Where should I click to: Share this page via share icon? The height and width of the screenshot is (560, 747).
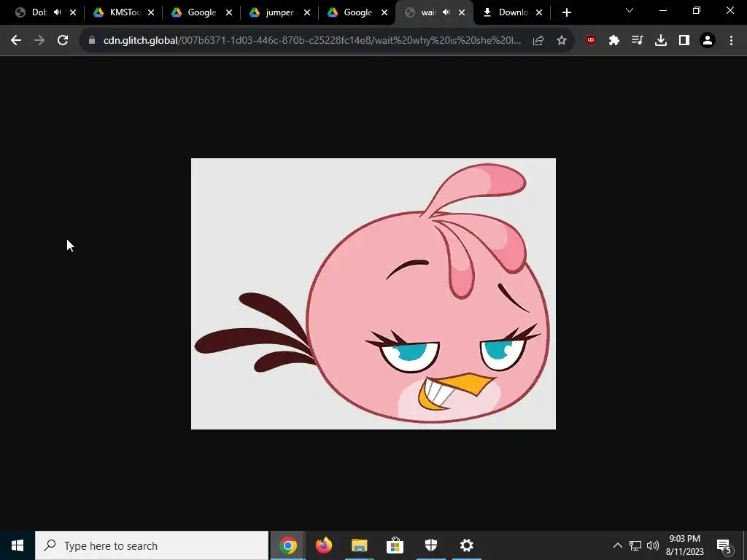538,41
